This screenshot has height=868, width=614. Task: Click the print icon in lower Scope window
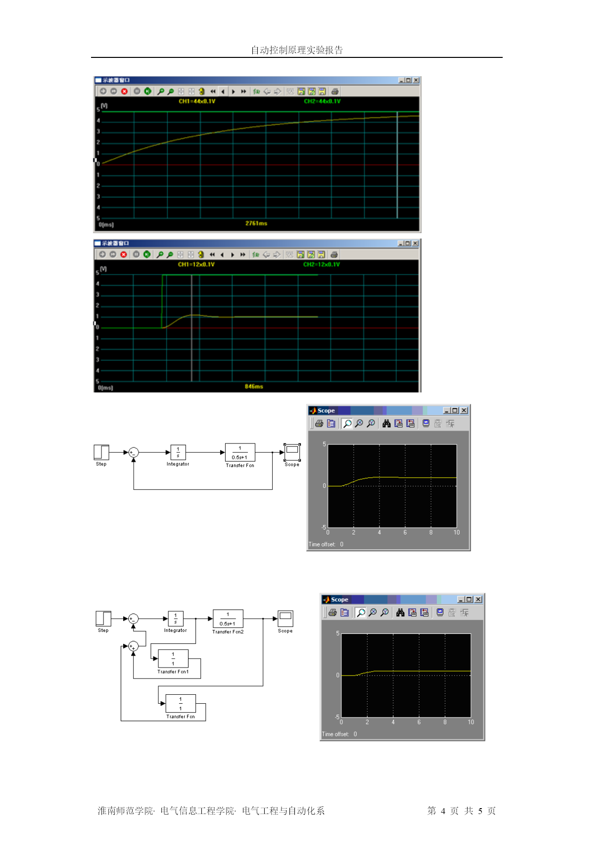(x=332, y=613)
